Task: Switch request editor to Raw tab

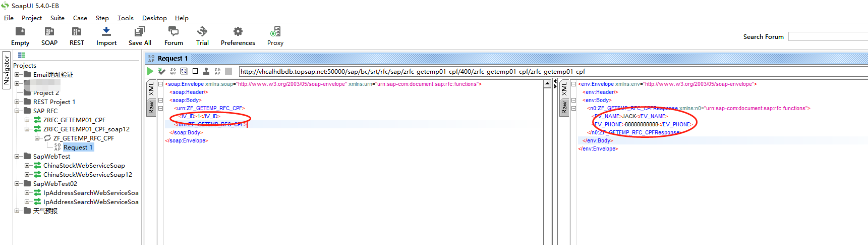Action: click(151, 108)
